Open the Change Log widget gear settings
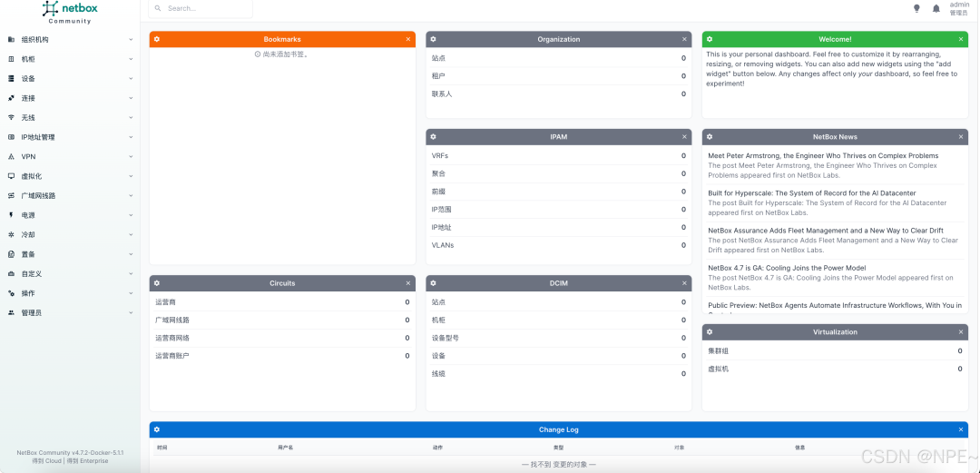The width and height of the screenshot is (980, 473). (157, 429)
